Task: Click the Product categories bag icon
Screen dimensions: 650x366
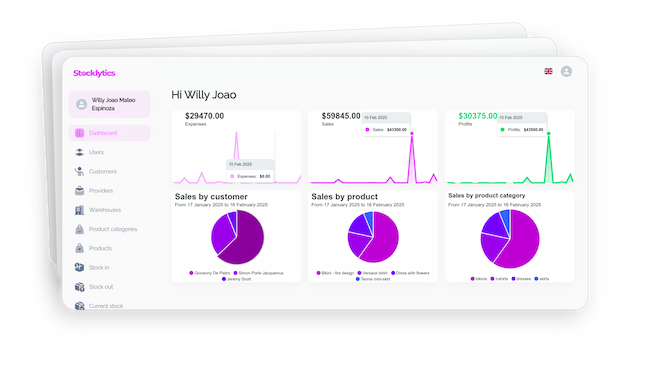Action: point(79,229)
